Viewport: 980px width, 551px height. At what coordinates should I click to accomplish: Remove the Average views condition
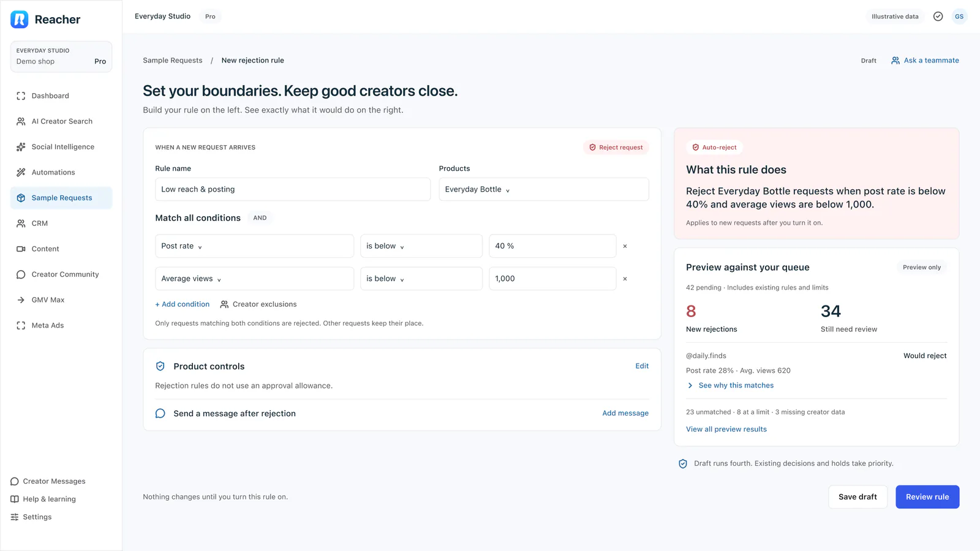click(625, 279)
